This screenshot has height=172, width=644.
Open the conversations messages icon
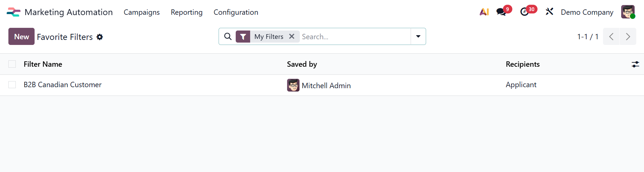click(x=501, y=12)
